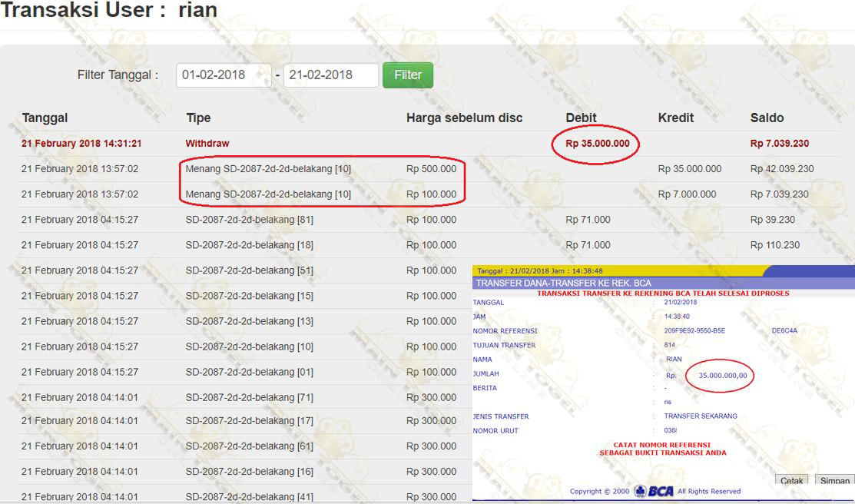855x504 pixels.
Task: Click the Harga sebelum disc column header
Action: 464,118
